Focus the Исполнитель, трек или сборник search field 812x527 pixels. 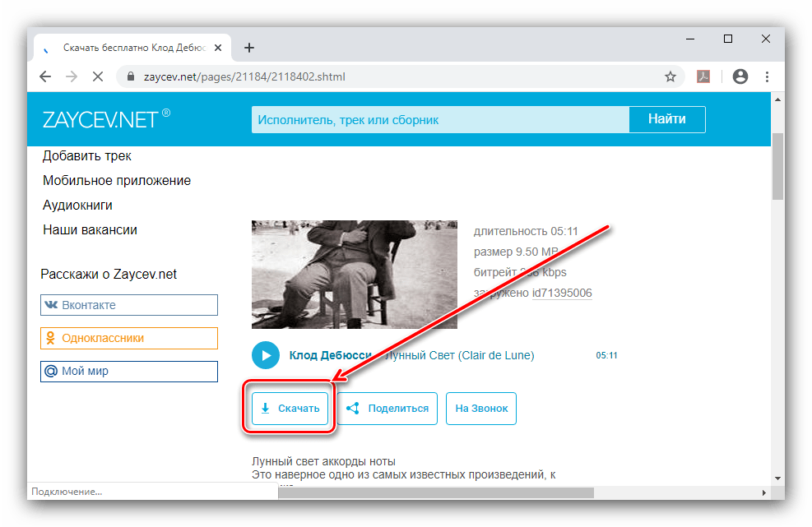click(440, 119)
